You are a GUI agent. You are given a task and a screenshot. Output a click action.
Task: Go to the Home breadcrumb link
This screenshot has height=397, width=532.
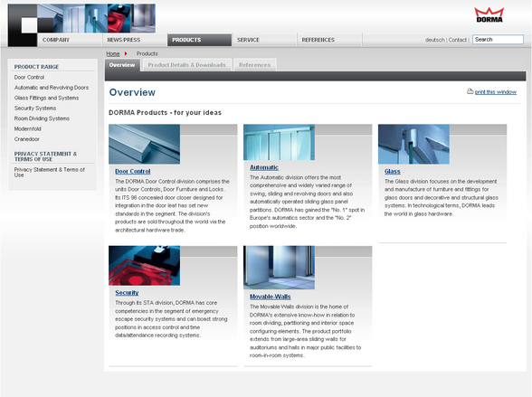coord(112,53)
